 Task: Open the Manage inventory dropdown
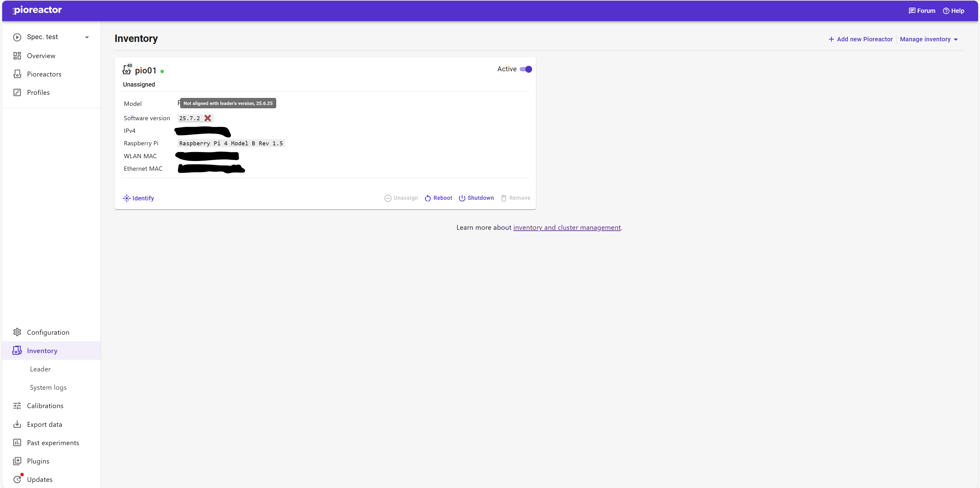pyautogui.click(x=929, y=39)
